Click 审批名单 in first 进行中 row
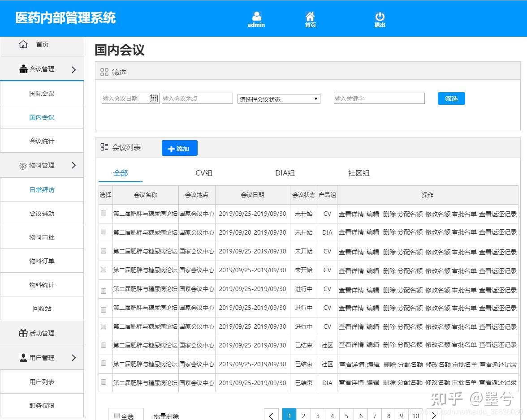The height and width of the screenshot is (420, 527). 464,290
